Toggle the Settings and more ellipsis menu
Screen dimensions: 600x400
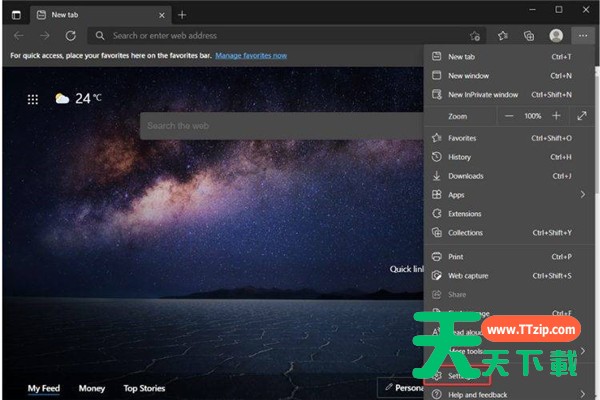(x=583, y=36)
